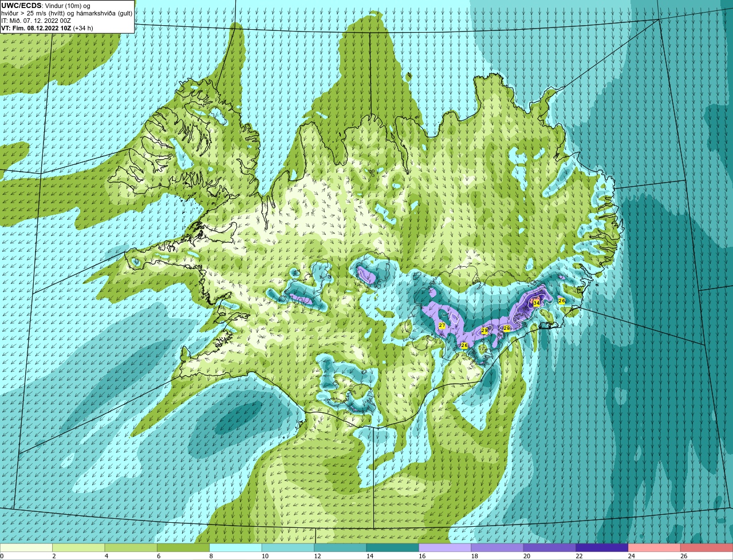
Task: Select the 6–8 m/s olive green legend swatch
Action: pos(183,547)
